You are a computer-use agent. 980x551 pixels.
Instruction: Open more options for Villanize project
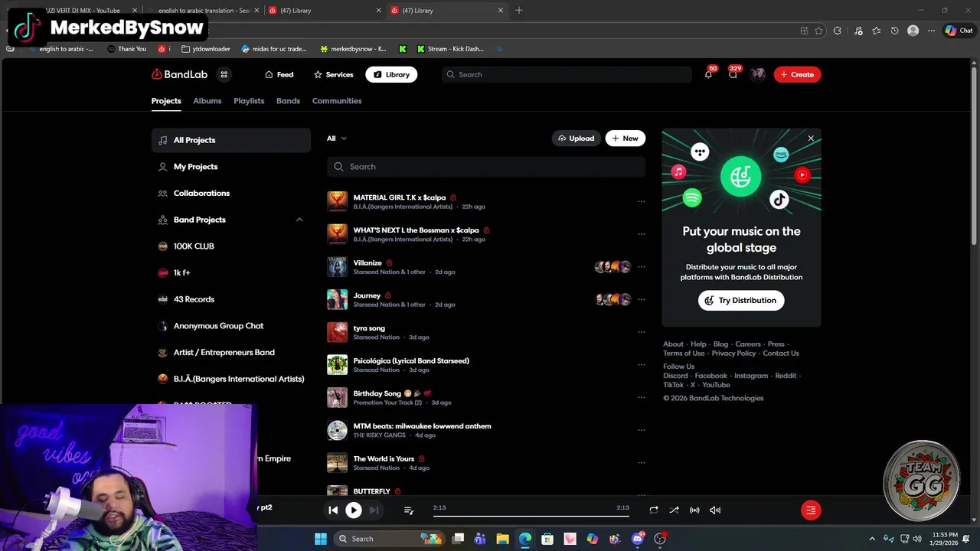click(642, 267)
